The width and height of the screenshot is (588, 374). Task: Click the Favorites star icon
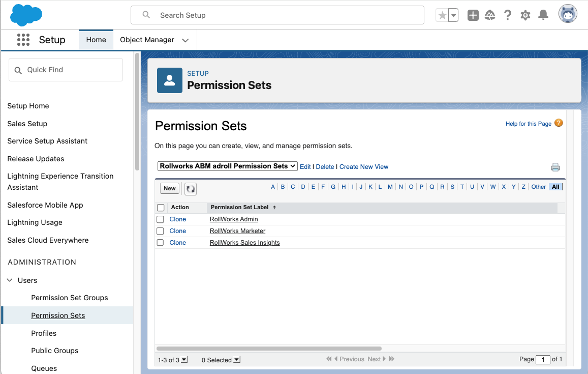pos(442,15)
